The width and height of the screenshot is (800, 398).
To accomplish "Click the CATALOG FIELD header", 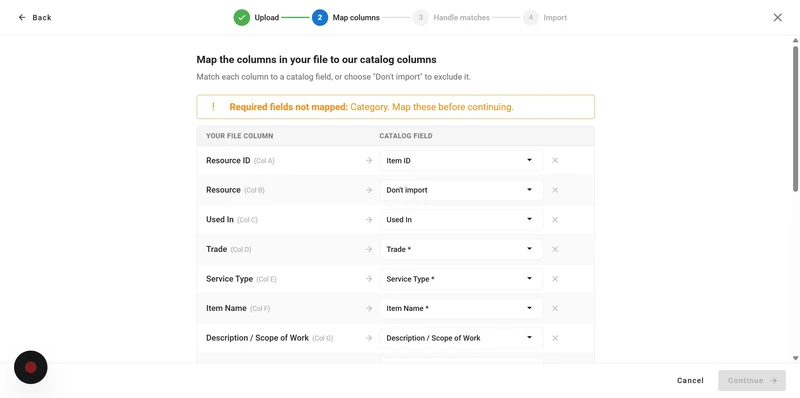I will (x=406, y=136).
